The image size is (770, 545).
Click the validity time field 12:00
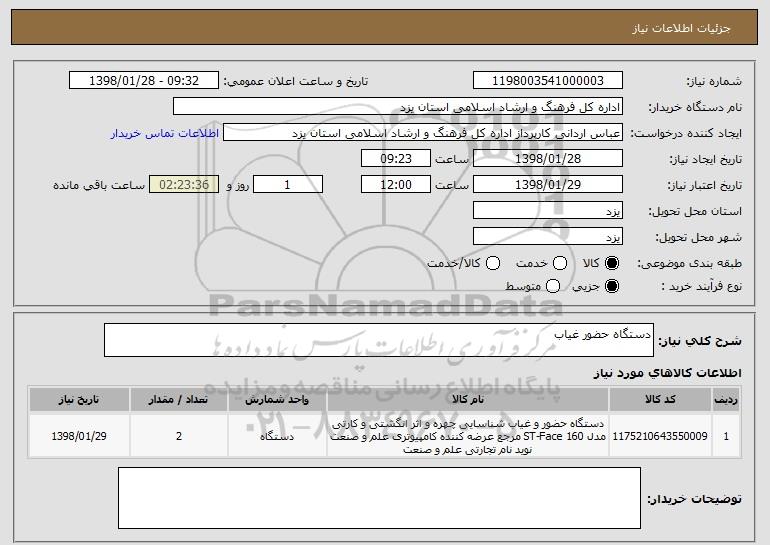(396, 185)
